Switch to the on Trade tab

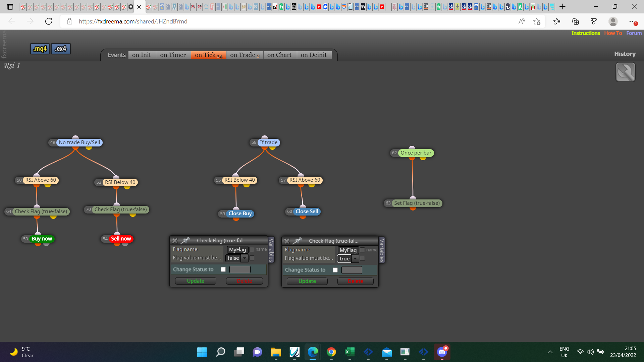pos(245,55)
